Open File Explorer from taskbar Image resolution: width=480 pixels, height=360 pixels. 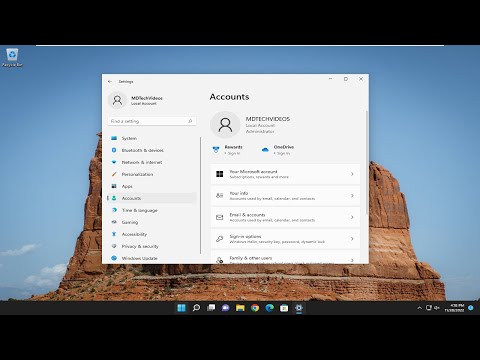[x=240, y=308]
